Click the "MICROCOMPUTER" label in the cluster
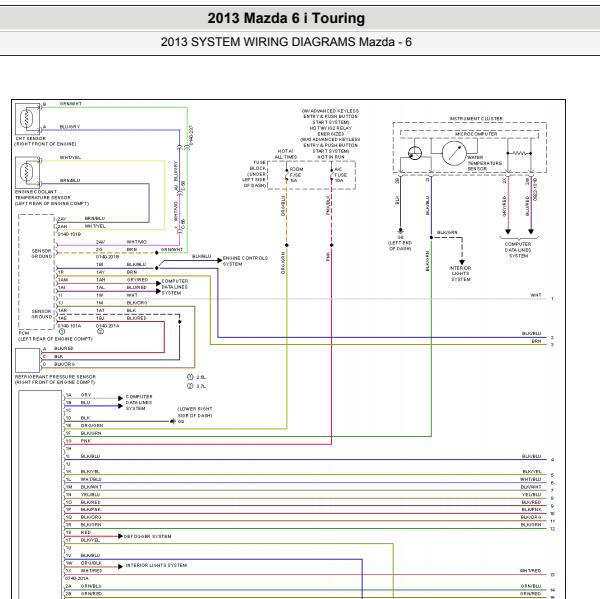This screenshot has height=599, width=600. [x=476, y=134]
